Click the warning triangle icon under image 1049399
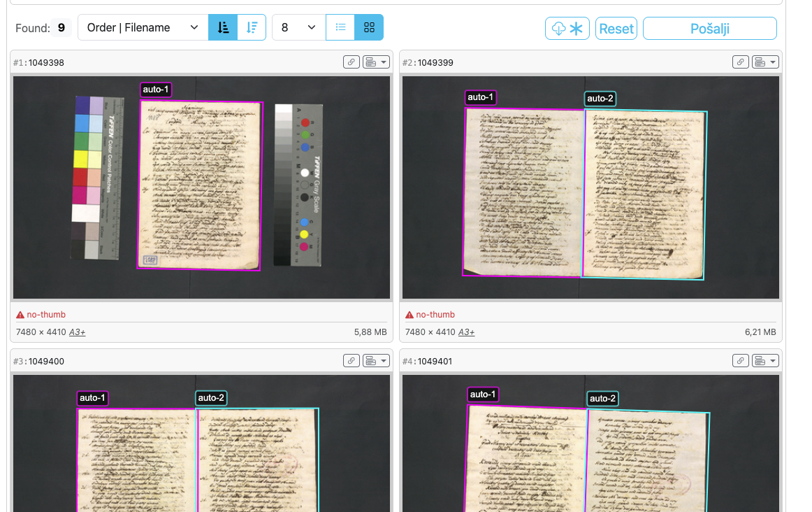Image resolution: width=812 pixels, height=512 pixels. tap(409, 315)
